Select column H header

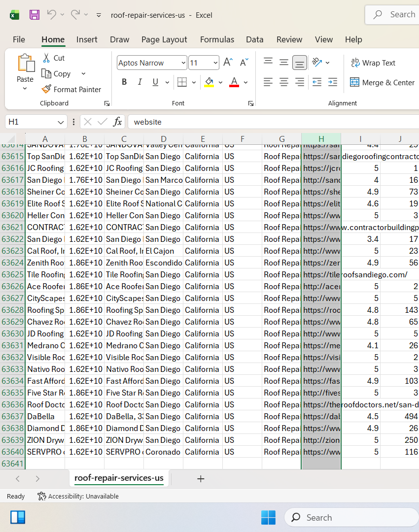point(321,139)
